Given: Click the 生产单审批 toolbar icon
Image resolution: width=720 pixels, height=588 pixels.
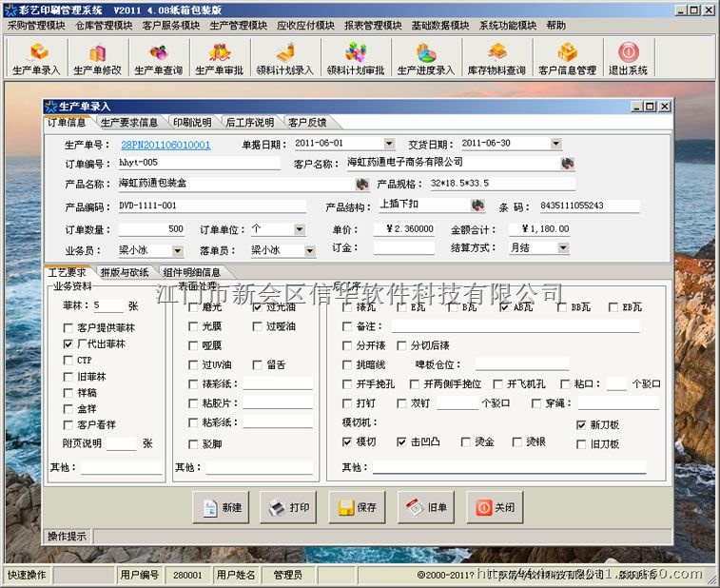Looking at the screenshot, I should (x=220, y=58).
